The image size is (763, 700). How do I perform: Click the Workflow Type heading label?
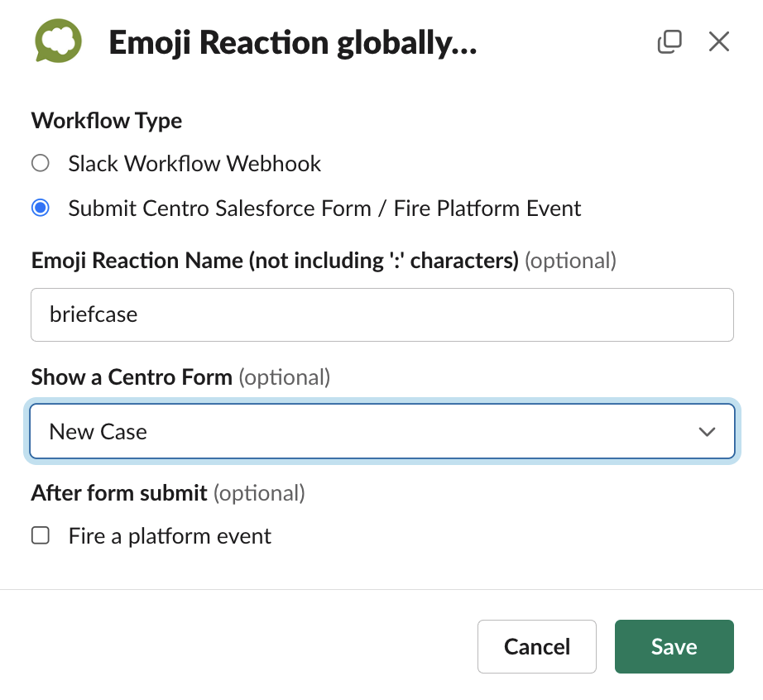coord(107,121)
